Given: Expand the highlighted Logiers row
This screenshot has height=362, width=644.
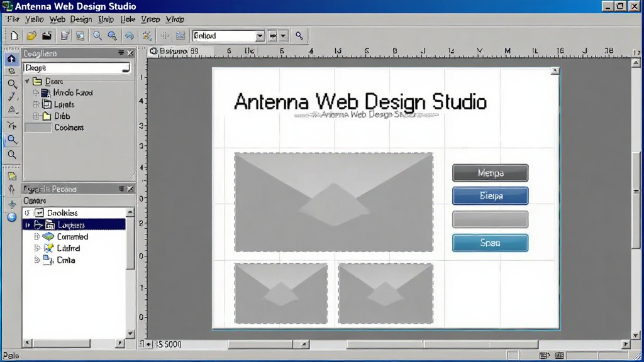Looking at the screenshot, I should [x=28, y=224].
